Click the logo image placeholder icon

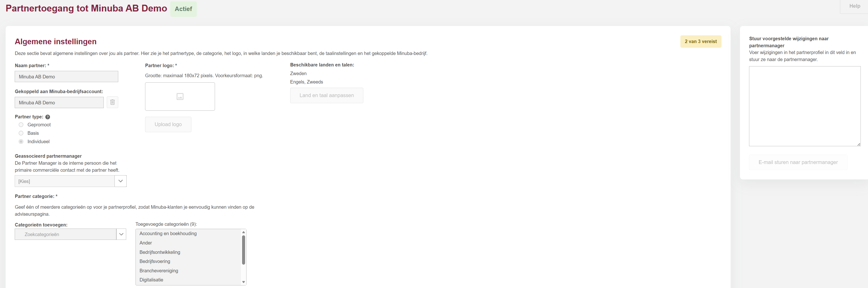tap(180, 96)
